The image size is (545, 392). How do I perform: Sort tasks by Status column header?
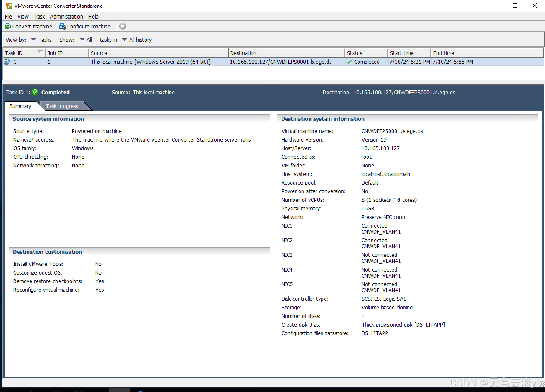pyautogui.click(x=366, y=53)
